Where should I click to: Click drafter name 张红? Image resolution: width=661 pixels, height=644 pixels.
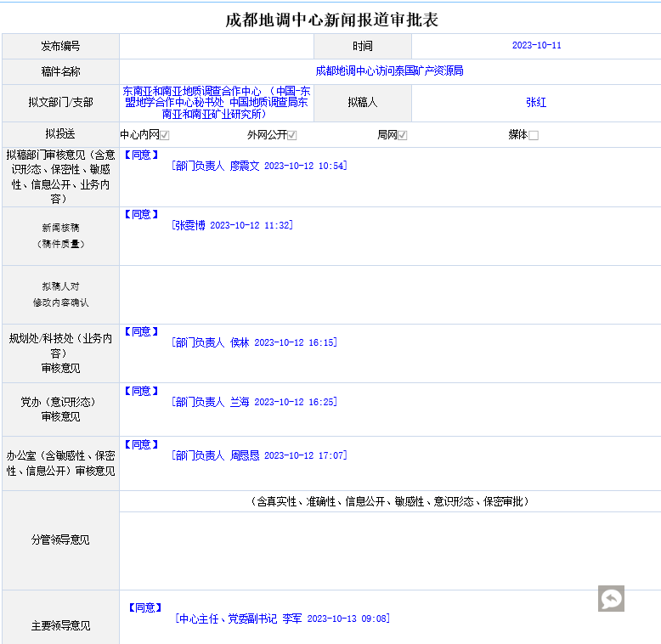536,102
